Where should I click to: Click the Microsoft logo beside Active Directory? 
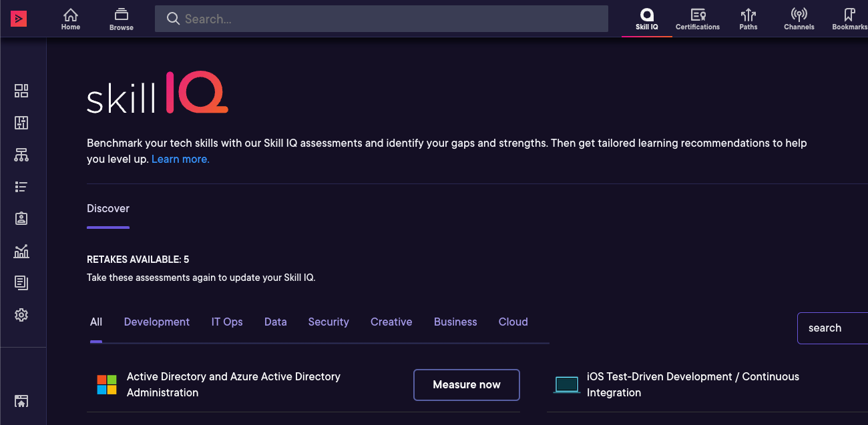coord(107,385)
